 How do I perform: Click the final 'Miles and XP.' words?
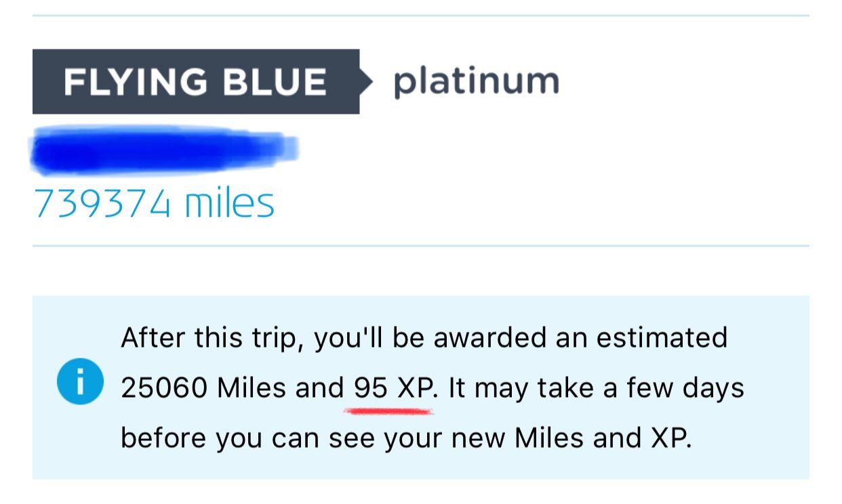pyautogui.click(x=604, y=438)
